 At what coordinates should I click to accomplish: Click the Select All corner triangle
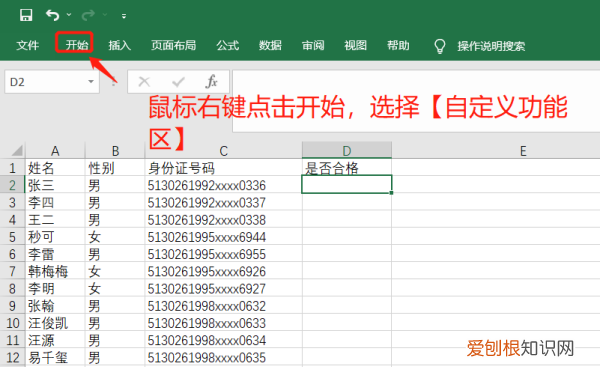point(16,150)
